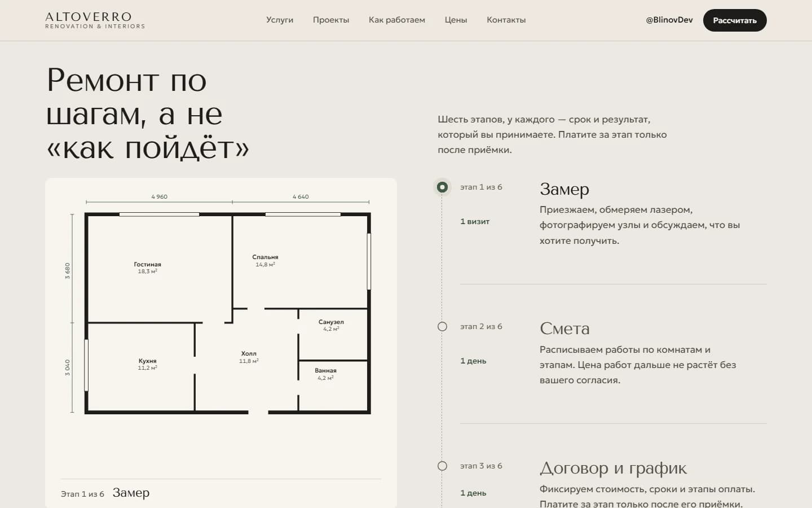The image size is (812, 508).
Task: Click the Рассчитать button
Action: tap(735, 20)
